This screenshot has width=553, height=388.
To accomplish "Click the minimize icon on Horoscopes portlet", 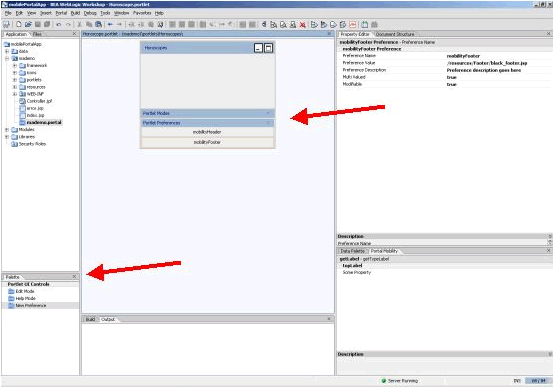I will pyautogui.click(x=259, y=48).
